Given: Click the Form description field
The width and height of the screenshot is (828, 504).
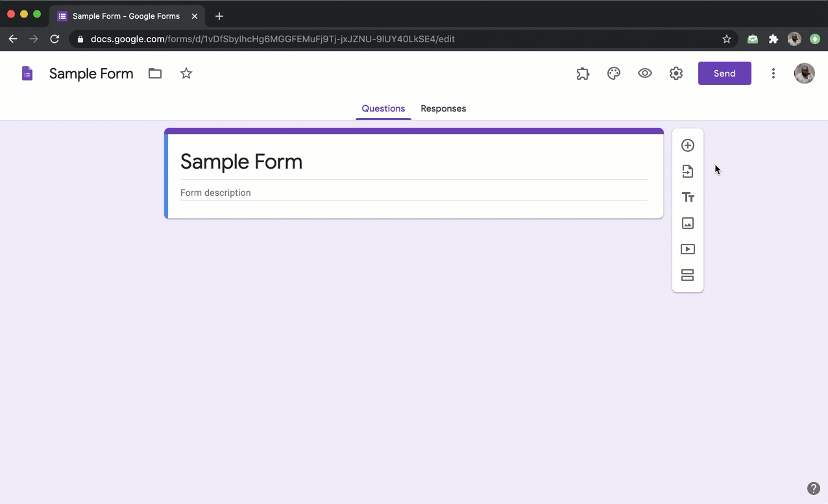Looking at the screenshot, I should pos(413,193).
